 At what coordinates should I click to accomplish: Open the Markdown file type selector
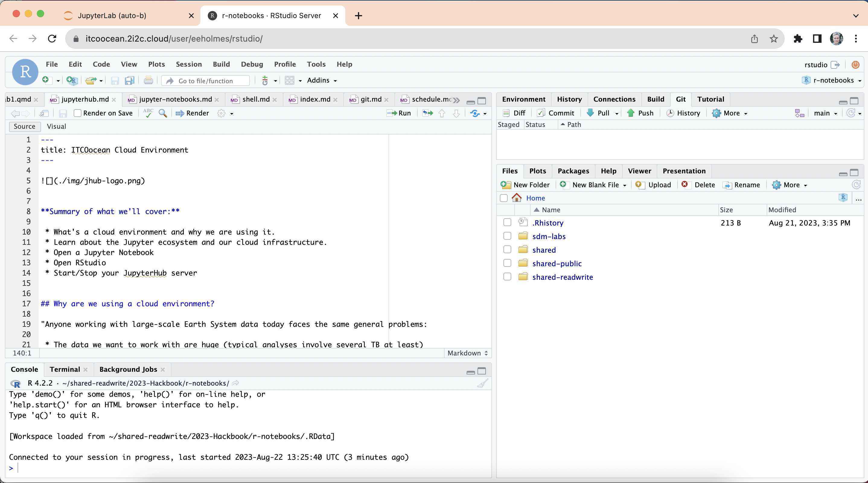coord(468,353)
